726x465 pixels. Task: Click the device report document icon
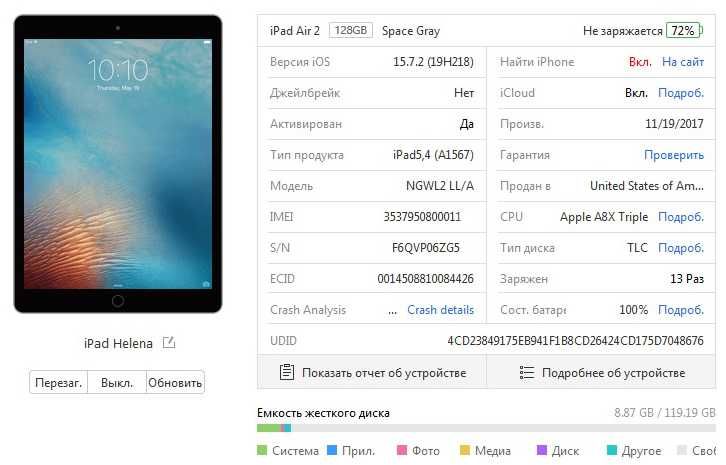click(x=287, y=372)
